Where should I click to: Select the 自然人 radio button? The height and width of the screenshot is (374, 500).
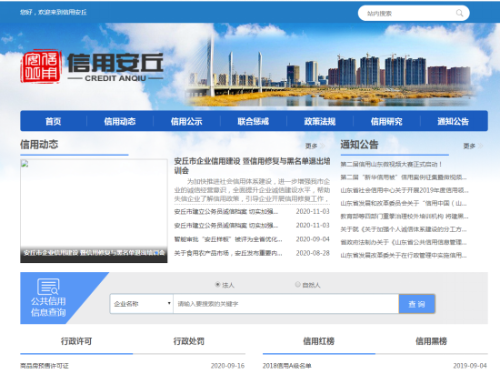pos(298,284)
